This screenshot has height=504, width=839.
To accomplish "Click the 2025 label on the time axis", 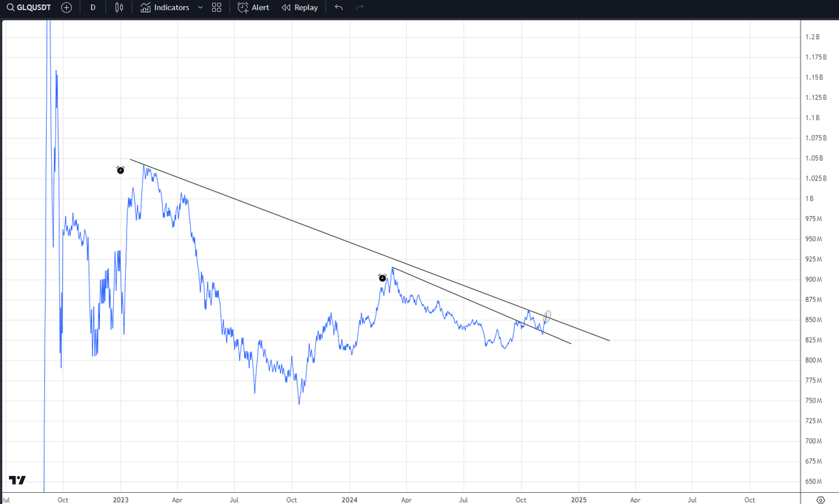I will (x=578, y=500).
